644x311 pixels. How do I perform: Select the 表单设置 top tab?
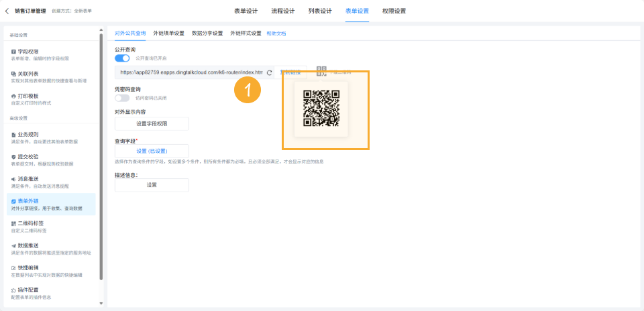(357, 11)
